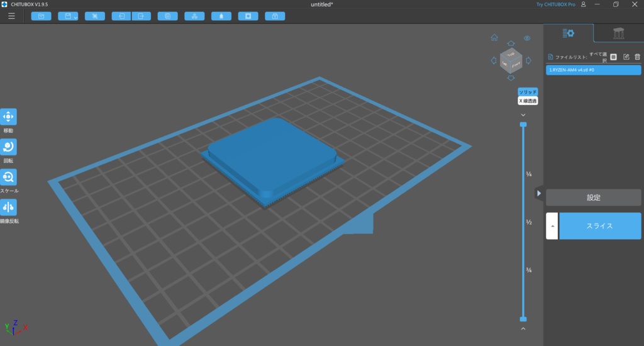Open the hamburger main menu
Image resolution: width=644 pixels, height=346 pixels.
[x=11, y=16]
